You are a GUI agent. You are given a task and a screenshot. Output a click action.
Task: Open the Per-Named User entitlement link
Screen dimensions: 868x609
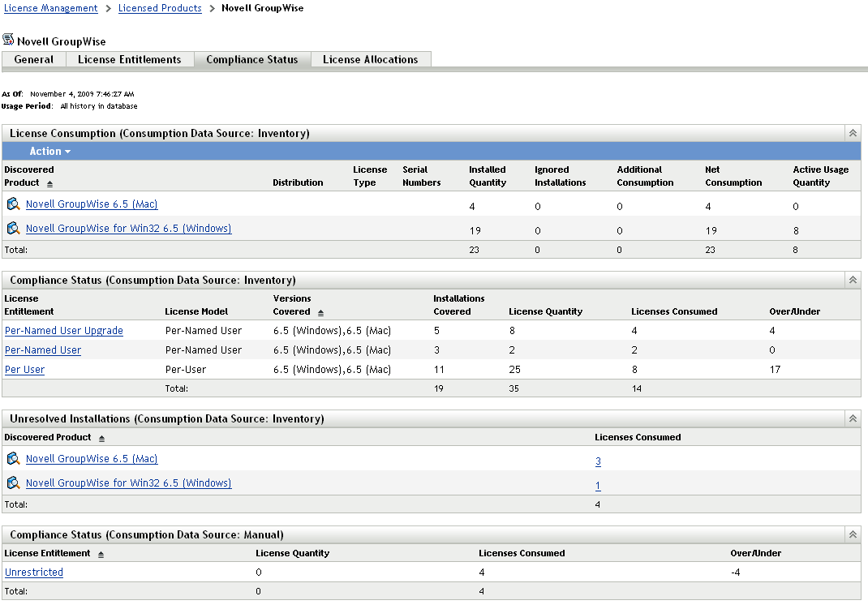point(43,350)
